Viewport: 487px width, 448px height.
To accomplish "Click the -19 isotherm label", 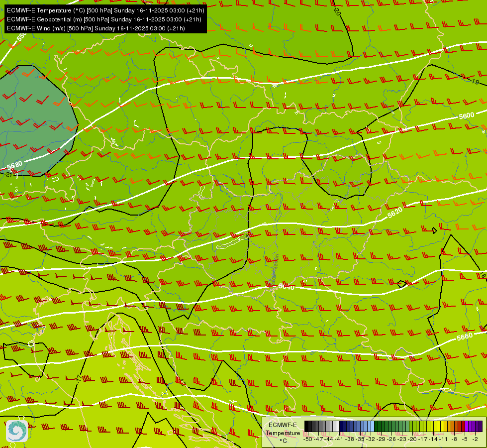I will tap(475, 82).
